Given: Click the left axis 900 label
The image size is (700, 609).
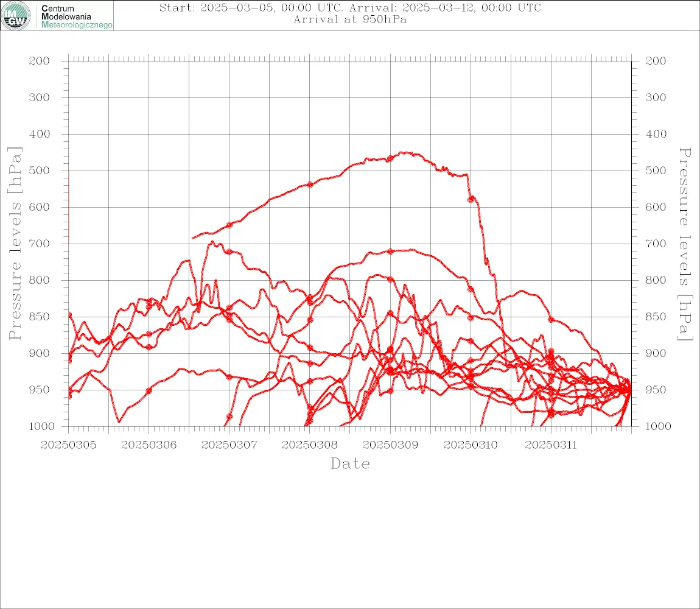Looking at the screenshot, I should tap(39, 353).
